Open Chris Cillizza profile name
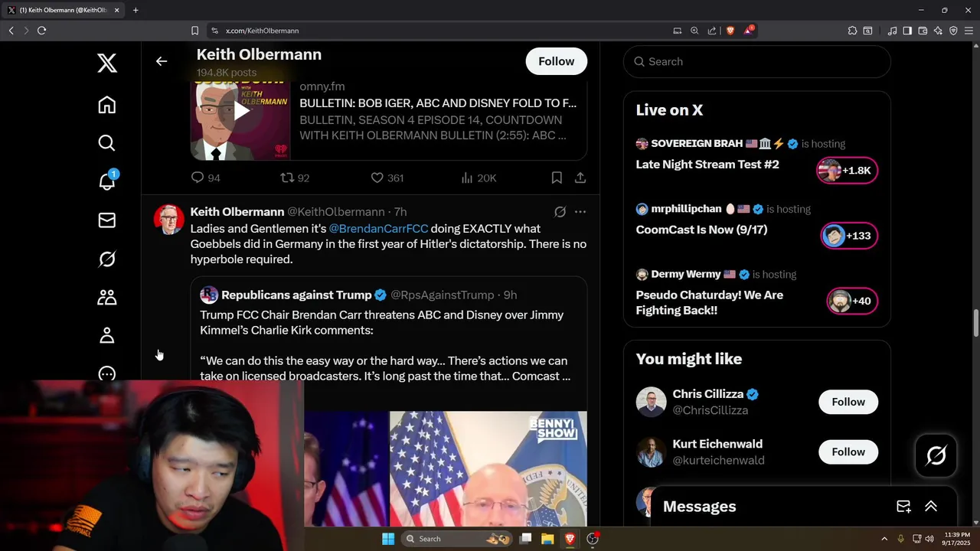The width and height of the screenshot is (980, 551). pyautogui.click(x=708, y=394)
